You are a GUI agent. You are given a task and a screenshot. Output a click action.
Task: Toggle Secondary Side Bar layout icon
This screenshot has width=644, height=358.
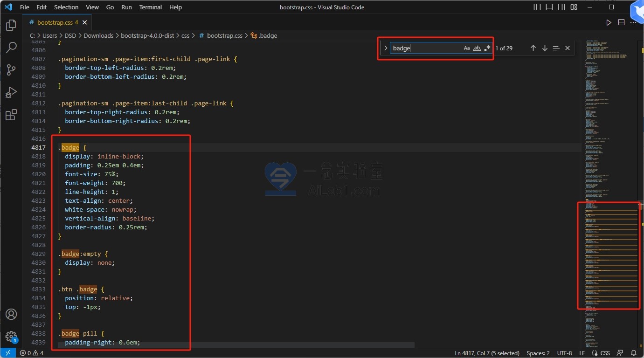(561, 7)
